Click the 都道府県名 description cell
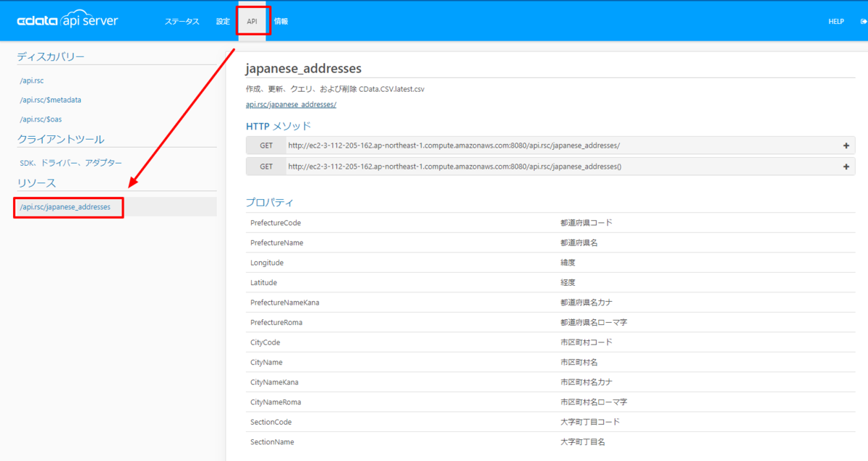Viewport: 868px width, 461px height. pyautogui.click(x=579, y=243)
